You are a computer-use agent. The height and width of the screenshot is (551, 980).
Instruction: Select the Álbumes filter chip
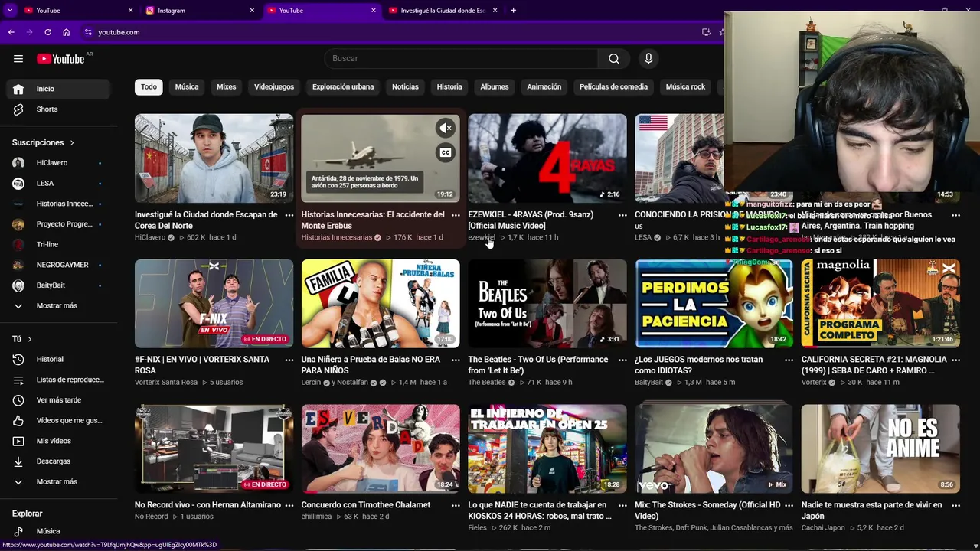pyautogui.click(x=495, y=86)
